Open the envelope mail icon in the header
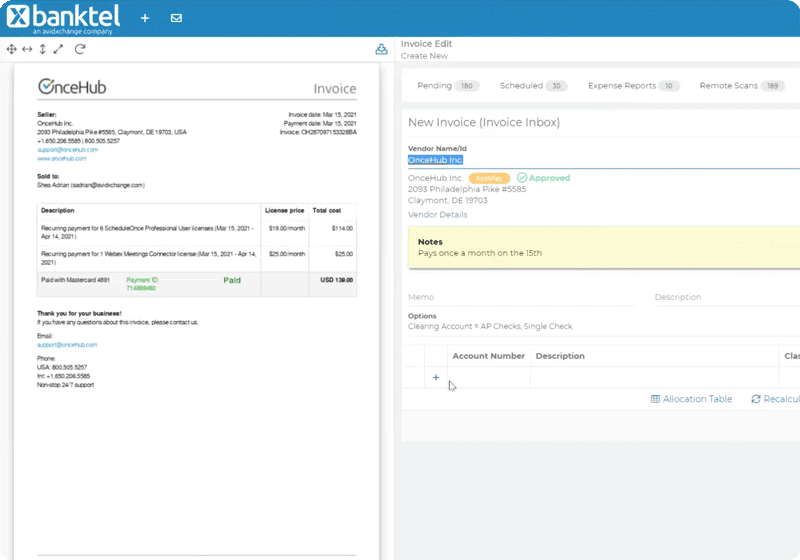Image resolution: width=800 pixels, height=560 pixels. 177,18
